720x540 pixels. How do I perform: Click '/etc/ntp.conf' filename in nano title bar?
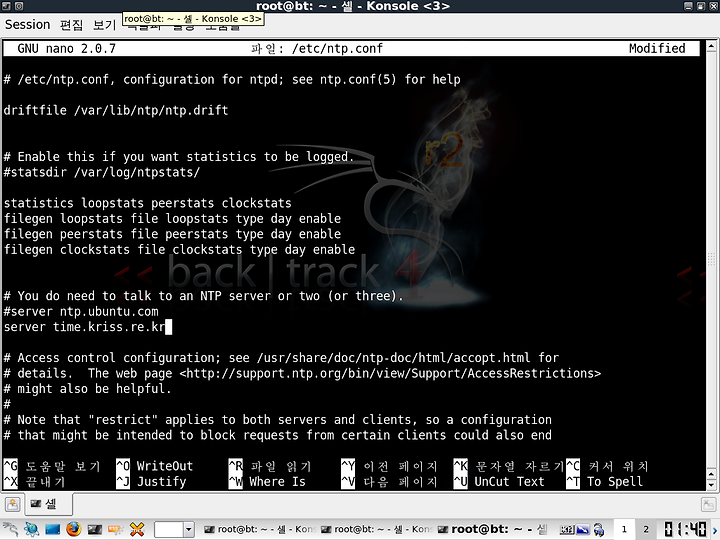337,48
